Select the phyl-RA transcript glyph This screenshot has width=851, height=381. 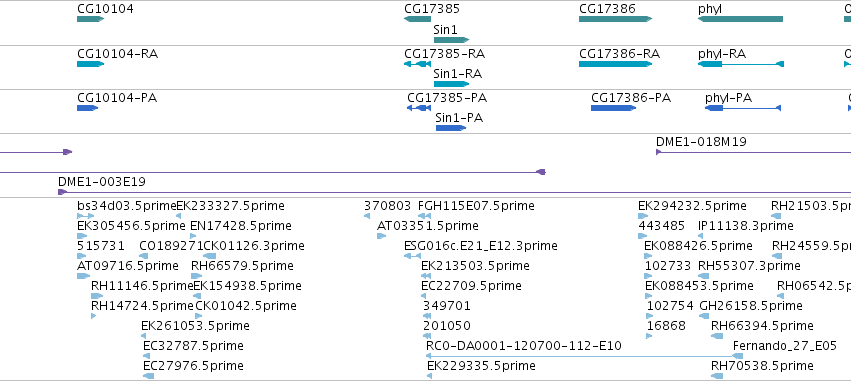(741, 64)
